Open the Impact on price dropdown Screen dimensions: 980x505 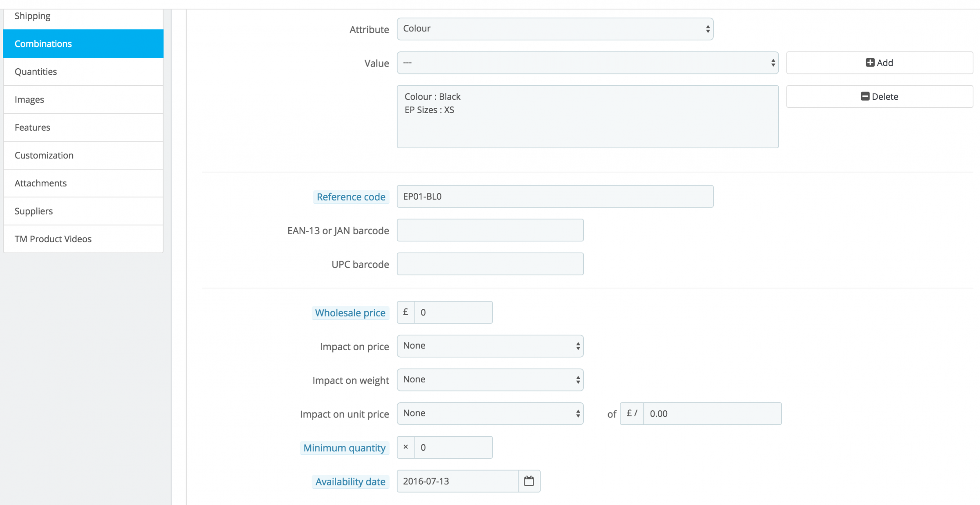pyautogui.click(x=490, y=346)
